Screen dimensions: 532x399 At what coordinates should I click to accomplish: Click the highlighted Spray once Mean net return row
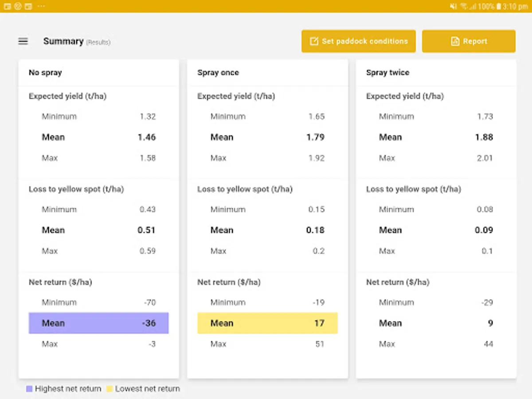tap(267, 323)
